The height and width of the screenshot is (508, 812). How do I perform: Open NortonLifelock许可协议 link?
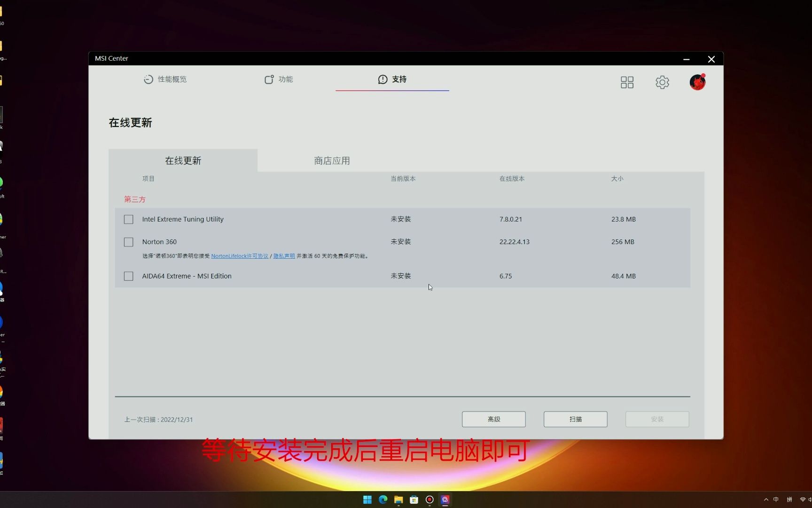(x=240, y=256)
